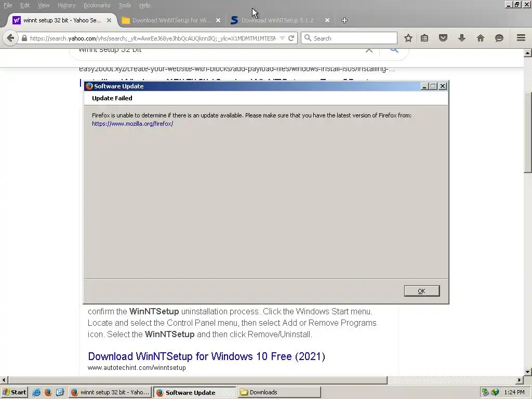Reload the page with the refresh icon
The image size is (532, 399).
291,38
